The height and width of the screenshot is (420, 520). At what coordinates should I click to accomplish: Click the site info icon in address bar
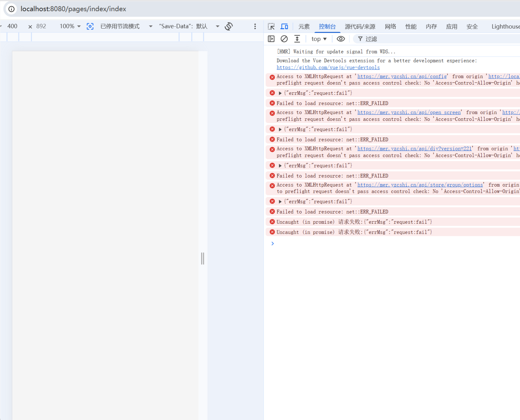[x=11, y=9]
